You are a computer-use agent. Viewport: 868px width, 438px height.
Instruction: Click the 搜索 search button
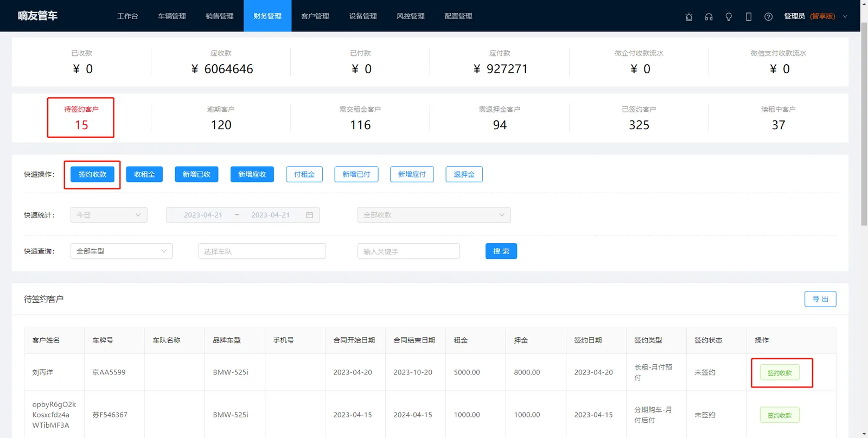(501, 251)
